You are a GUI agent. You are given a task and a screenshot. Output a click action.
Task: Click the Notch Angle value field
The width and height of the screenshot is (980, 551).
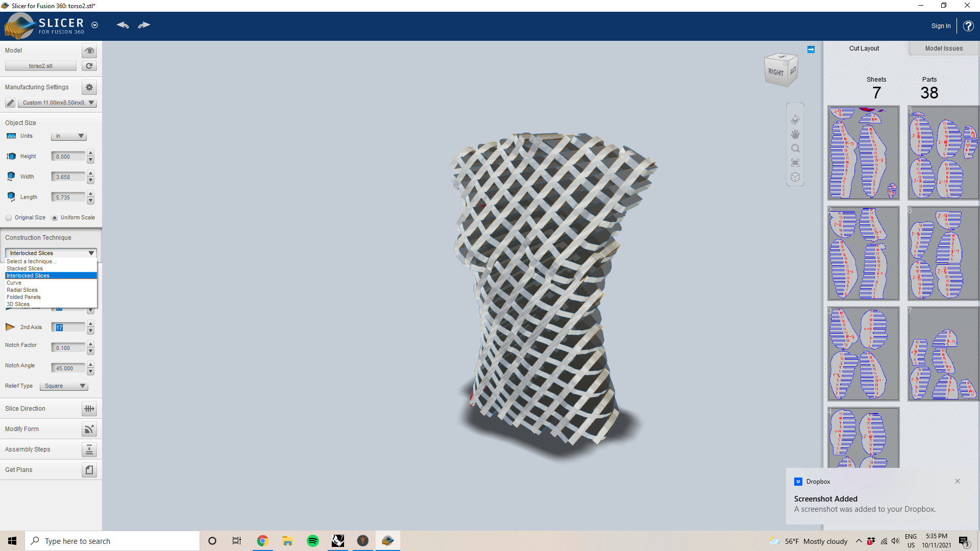click(x=68, y=368)
